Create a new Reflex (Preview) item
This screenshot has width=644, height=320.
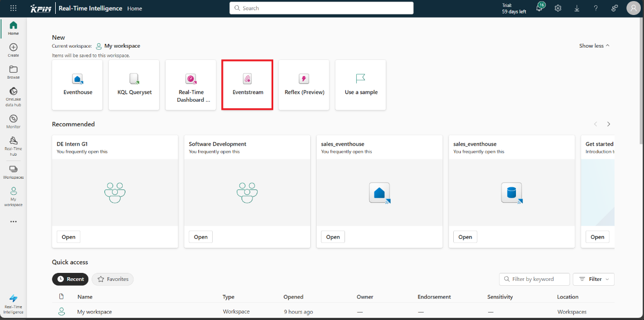coord(304,85)
